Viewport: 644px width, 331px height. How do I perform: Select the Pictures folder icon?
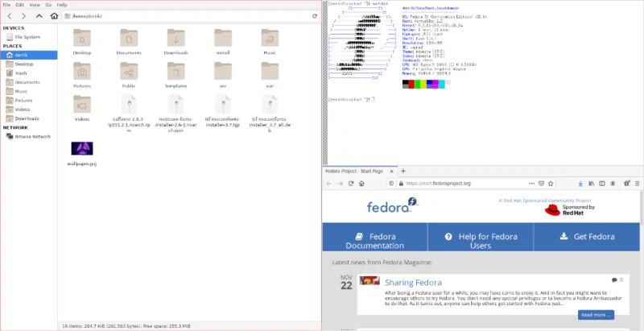point(82,72)
